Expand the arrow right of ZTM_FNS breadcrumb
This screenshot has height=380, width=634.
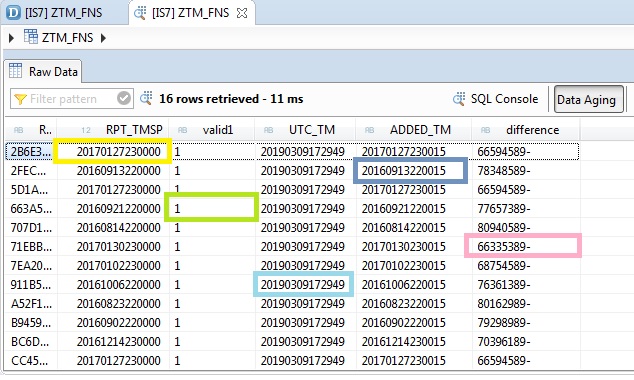click(x=104, y=38)
